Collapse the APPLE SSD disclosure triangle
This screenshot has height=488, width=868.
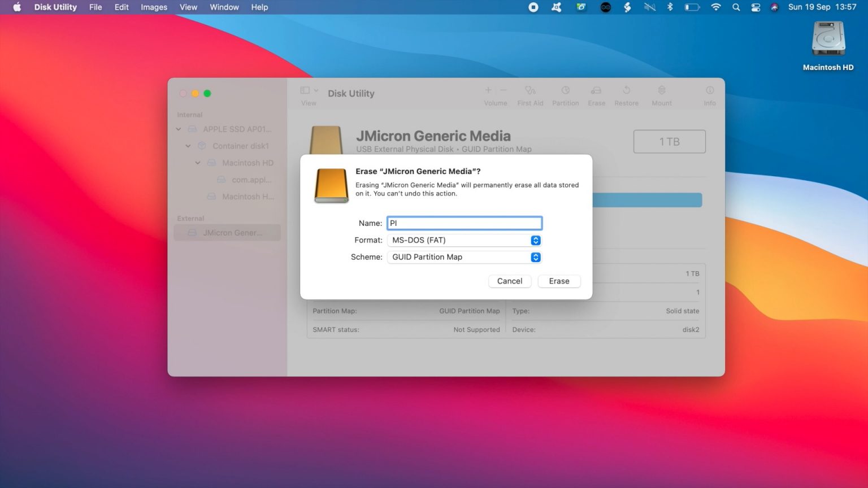(178, 129)
